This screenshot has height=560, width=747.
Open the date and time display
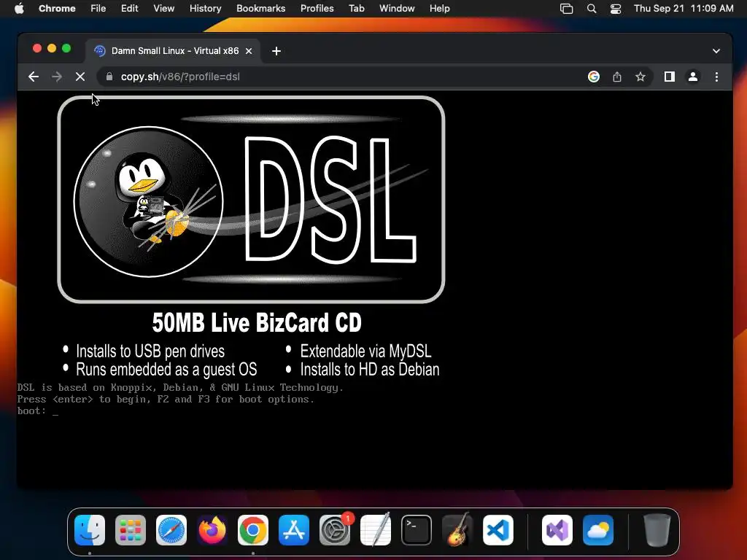[x=684, y=8]
